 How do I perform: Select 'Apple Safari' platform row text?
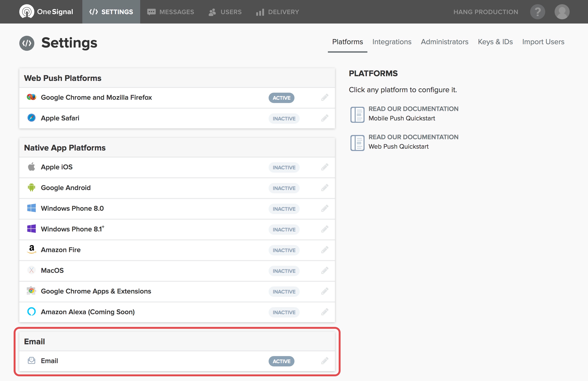(x=60, y=118)
